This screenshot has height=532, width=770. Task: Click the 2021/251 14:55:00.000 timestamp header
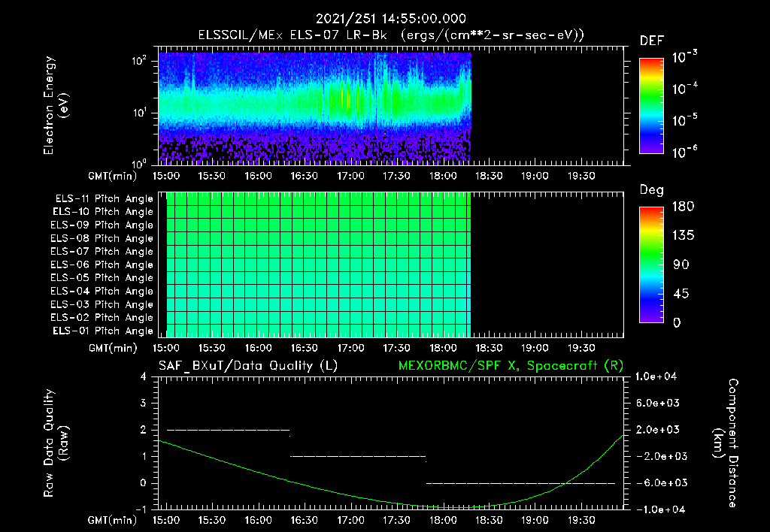[x=391, y=19]
